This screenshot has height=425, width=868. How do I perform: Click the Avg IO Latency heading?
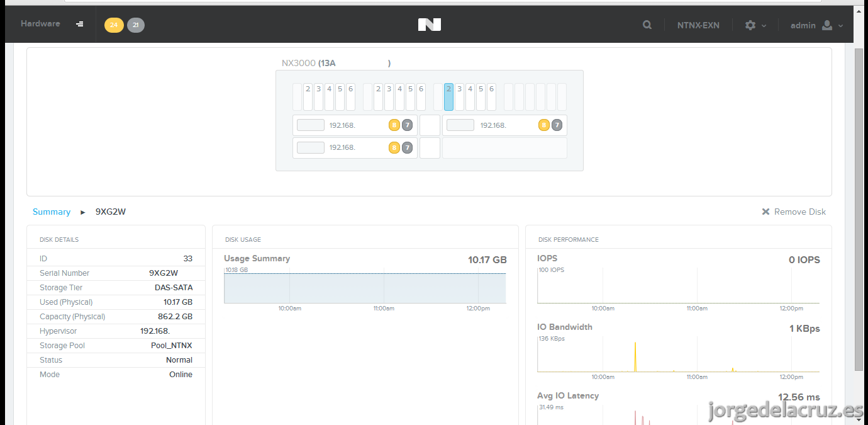coord(568,396)
